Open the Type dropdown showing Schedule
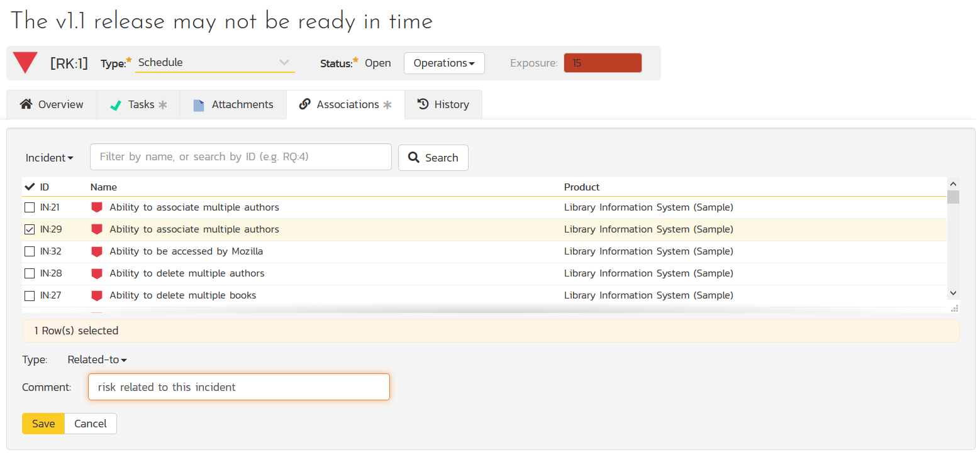Viewport: 980px width, 455px height. coord(214,62)
